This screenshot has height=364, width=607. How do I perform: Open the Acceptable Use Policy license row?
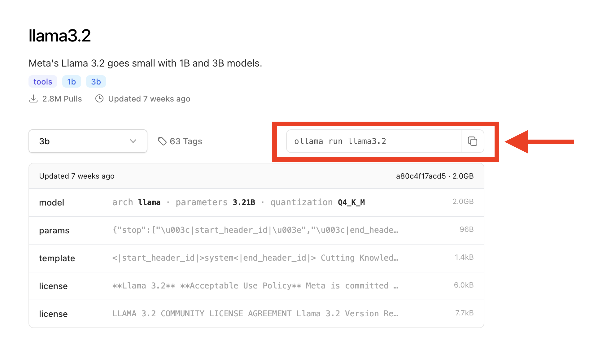(x=256, y=286)
